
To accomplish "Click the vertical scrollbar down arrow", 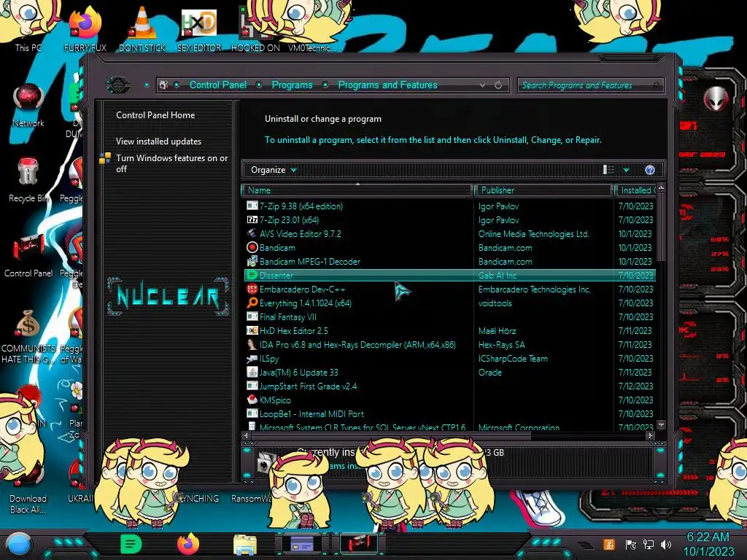I will pyautogui.click(x=661, y=424).
